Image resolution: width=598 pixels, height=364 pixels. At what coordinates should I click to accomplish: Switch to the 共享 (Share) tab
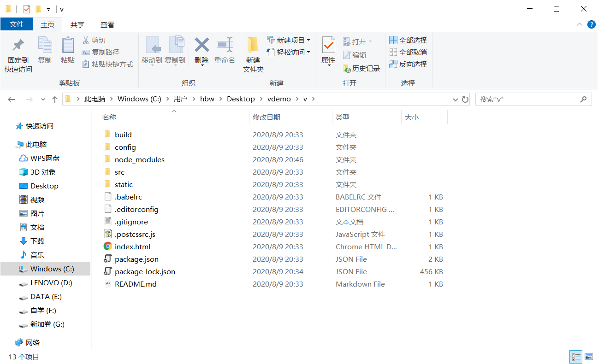(x=77, y=25)
